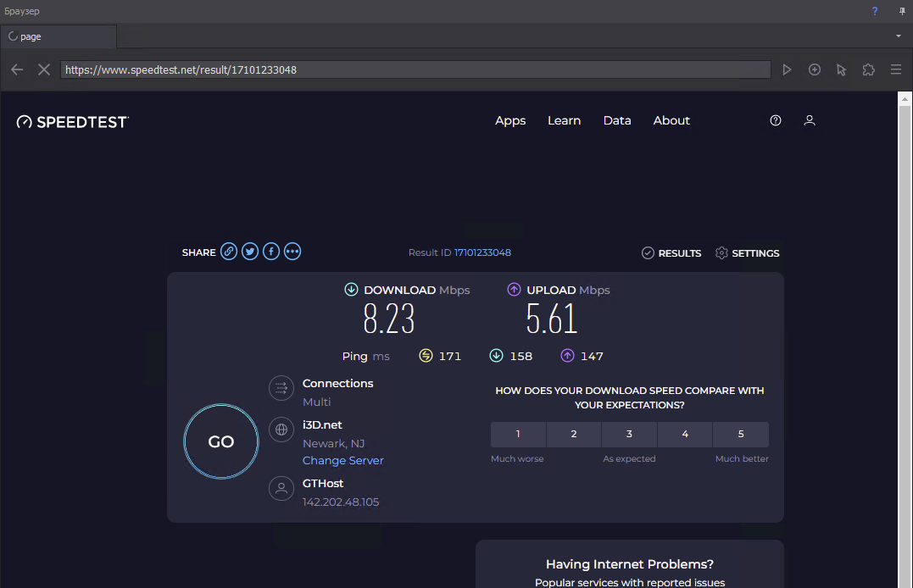The width and height of the screenshot is (913, 588).
Task: Open the Apps navigation menu
Action: coord(510,120)
